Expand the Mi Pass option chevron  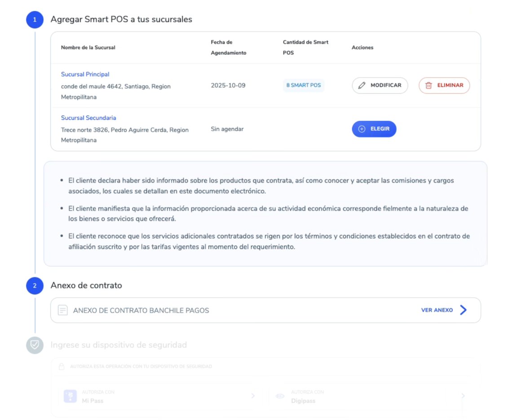click(x=253, y=396)
